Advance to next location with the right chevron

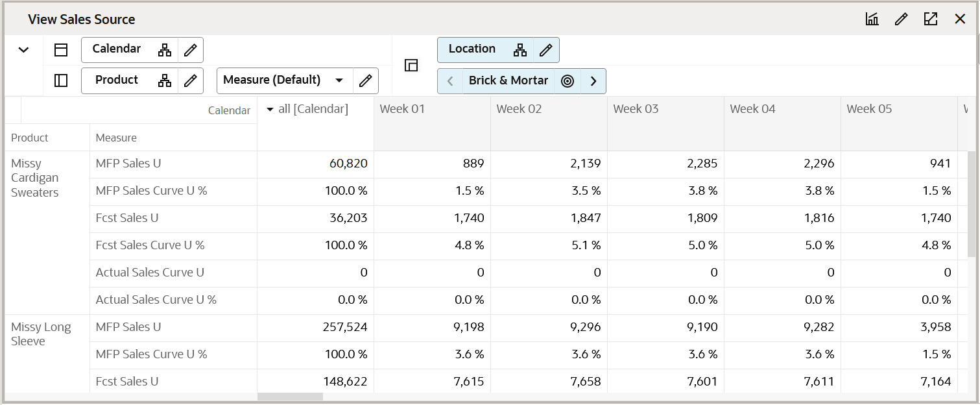point(593,80)
